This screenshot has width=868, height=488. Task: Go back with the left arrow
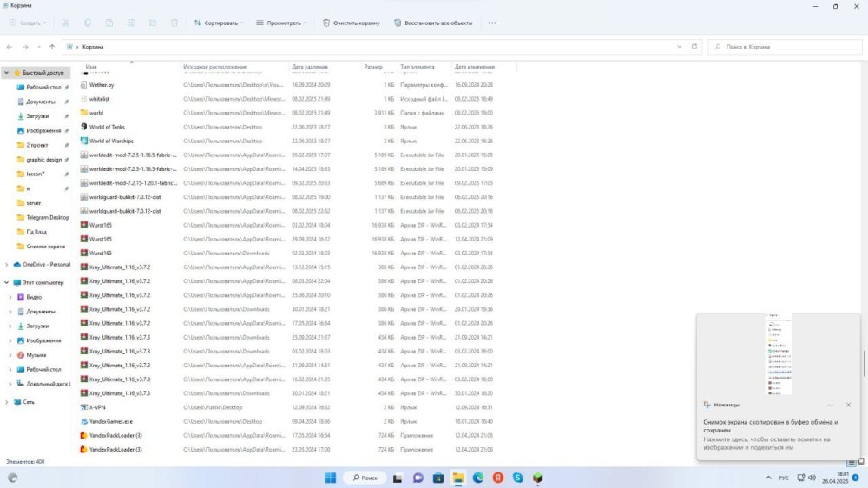click(10, 47)
